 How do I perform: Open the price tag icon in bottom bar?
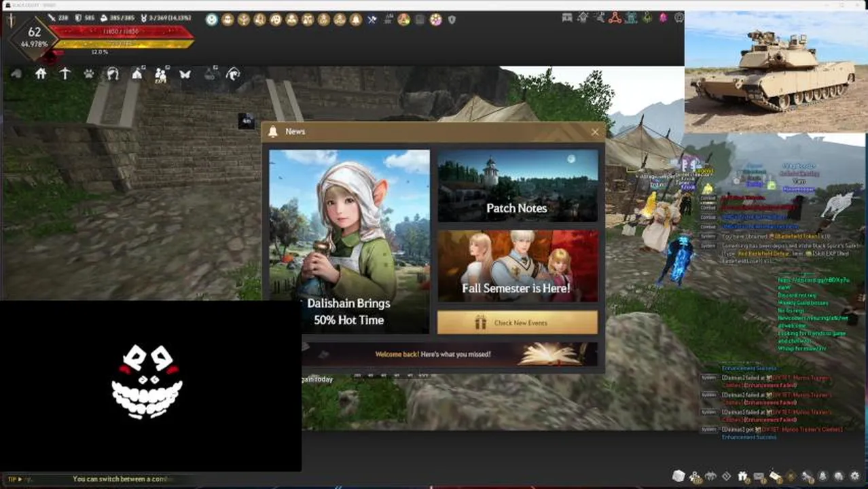point(775,477)
